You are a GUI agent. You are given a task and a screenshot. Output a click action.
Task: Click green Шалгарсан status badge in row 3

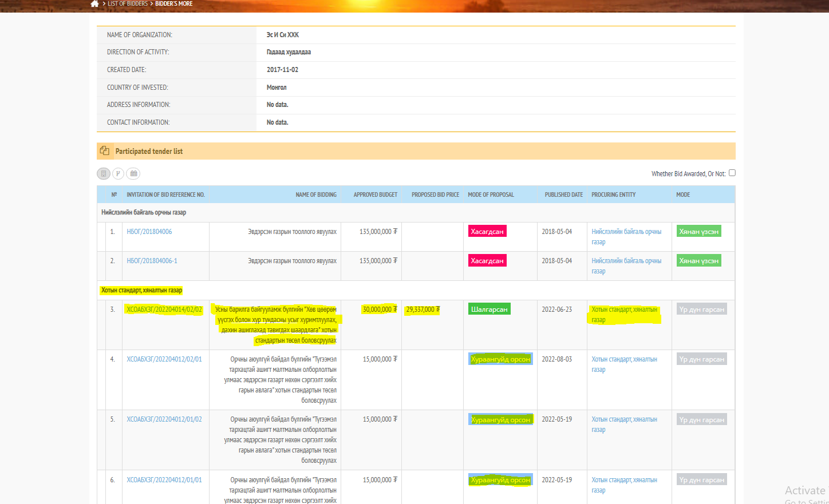489,309
